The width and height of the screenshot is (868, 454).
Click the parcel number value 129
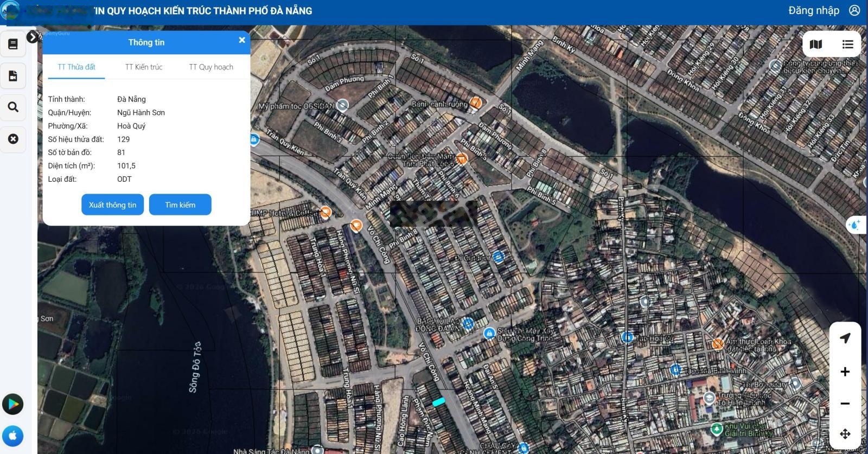pyautogui.click(x=124, y=139)
